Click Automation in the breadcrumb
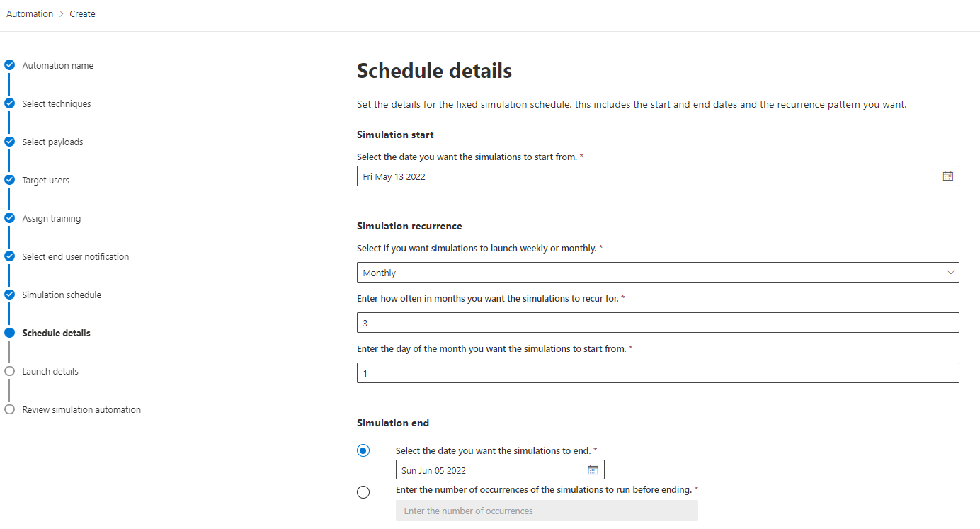The image size is (980, 529). point(30,13)
